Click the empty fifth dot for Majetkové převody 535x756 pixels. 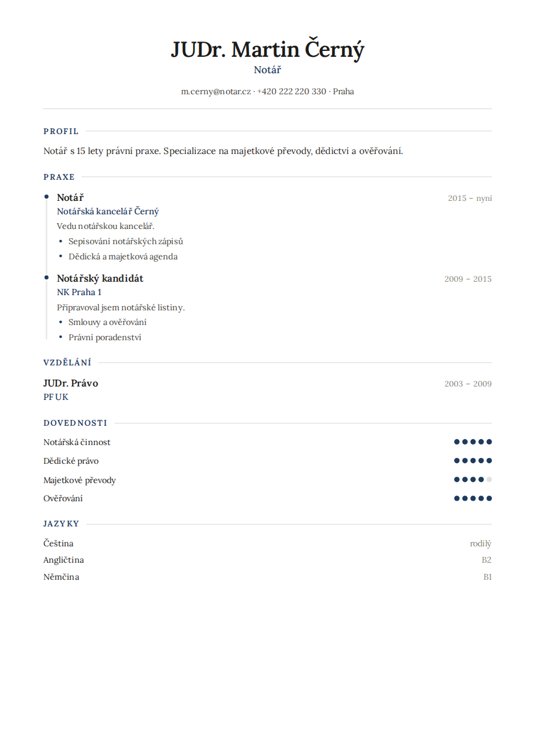[x=489, y=480]
